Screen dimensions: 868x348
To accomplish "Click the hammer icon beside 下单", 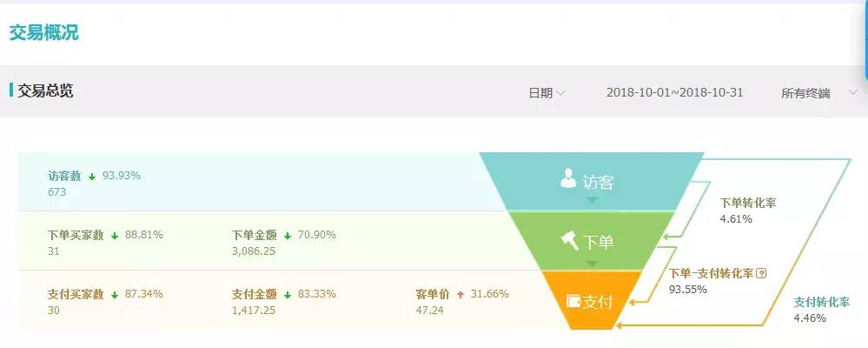I will coord(570,239).
